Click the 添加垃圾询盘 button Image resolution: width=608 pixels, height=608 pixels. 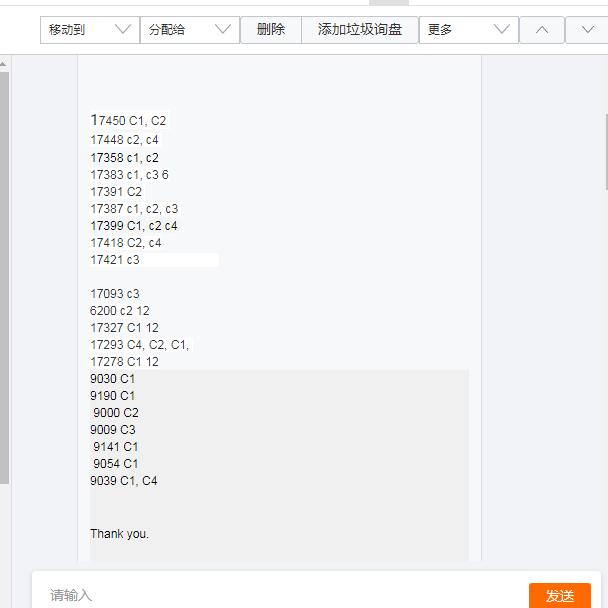click(360, 30)
